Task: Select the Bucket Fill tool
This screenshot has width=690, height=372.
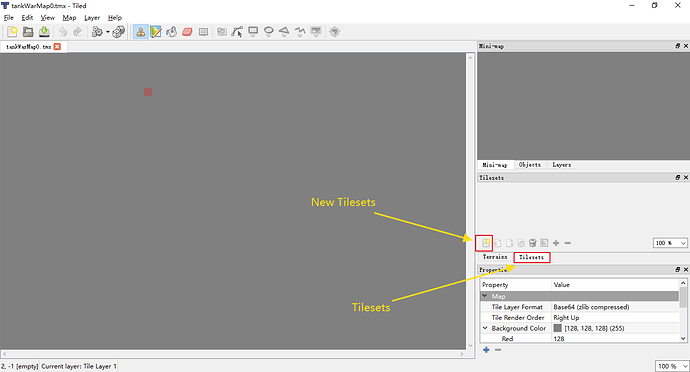Action: (x=172, y=32)
